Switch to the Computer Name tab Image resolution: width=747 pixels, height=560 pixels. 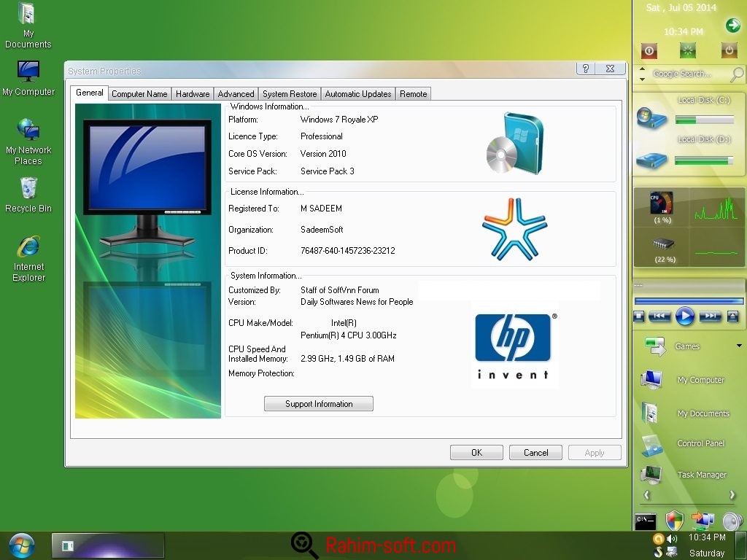[x=139, y=93]
